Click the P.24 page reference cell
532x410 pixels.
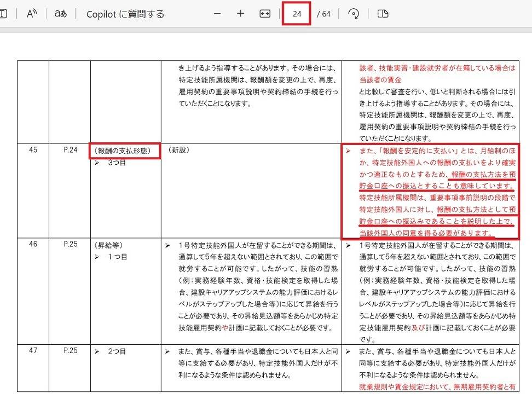tap(69, 150)
